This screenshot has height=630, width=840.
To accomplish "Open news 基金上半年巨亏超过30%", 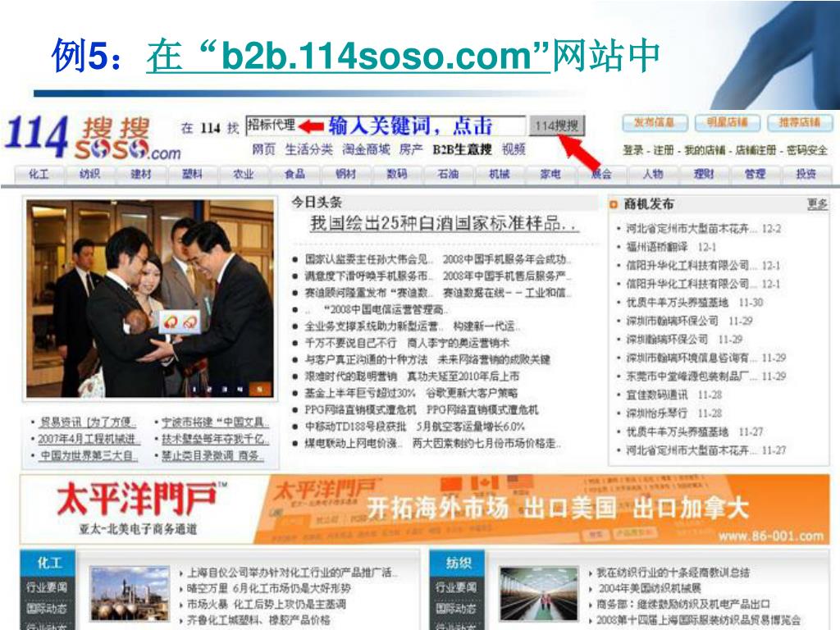I will (360, 393).
